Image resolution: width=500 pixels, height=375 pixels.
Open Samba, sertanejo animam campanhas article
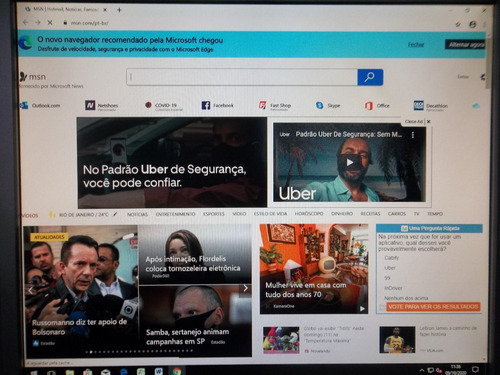pyautogui.click(x=187, y=336)
